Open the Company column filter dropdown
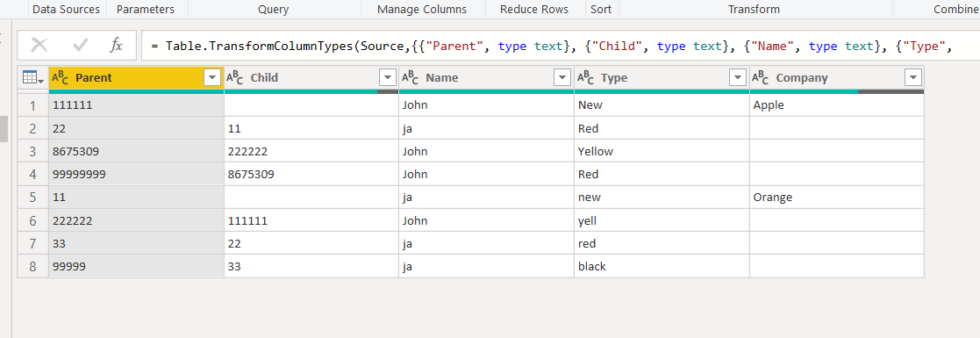This screenshot has height=338, width=980. tap(912, 77)
